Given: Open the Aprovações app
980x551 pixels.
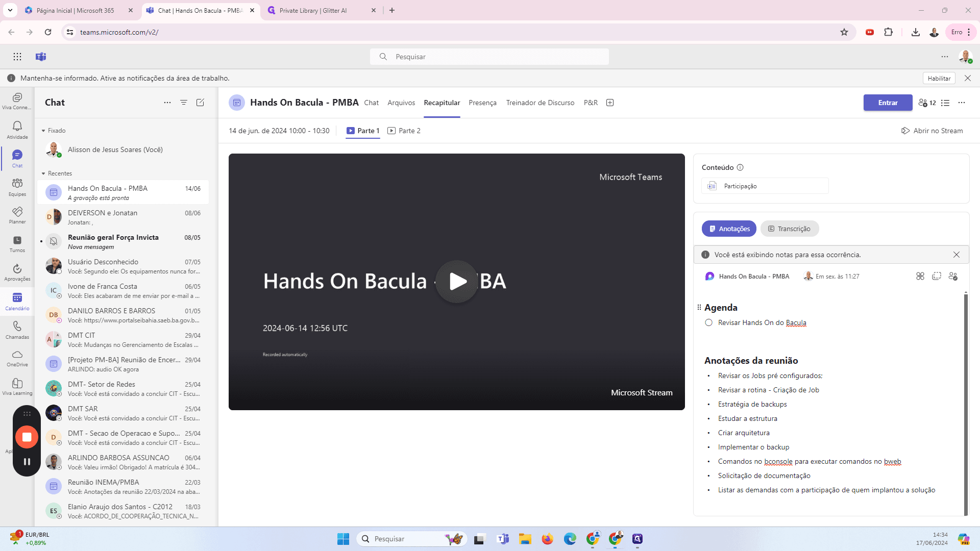Looking at the screenshot, I should coord(17,272).
